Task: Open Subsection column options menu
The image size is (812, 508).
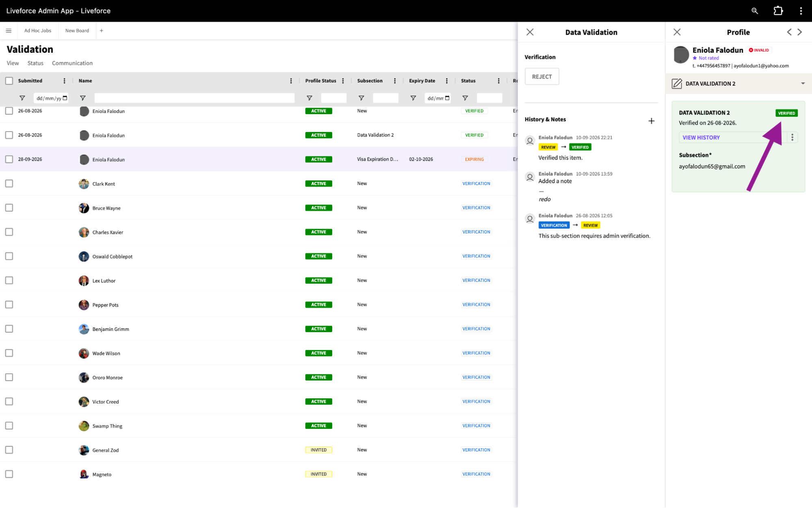Action: 395,81
